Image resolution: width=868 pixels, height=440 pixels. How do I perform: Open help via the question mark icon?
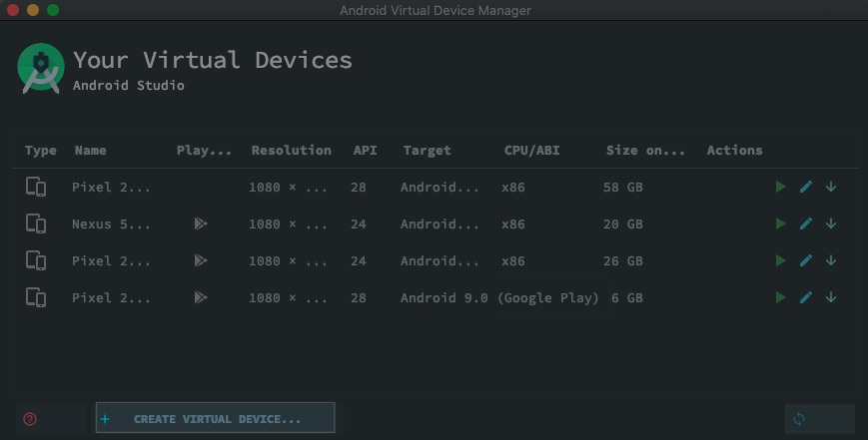(x=30, y=419)
